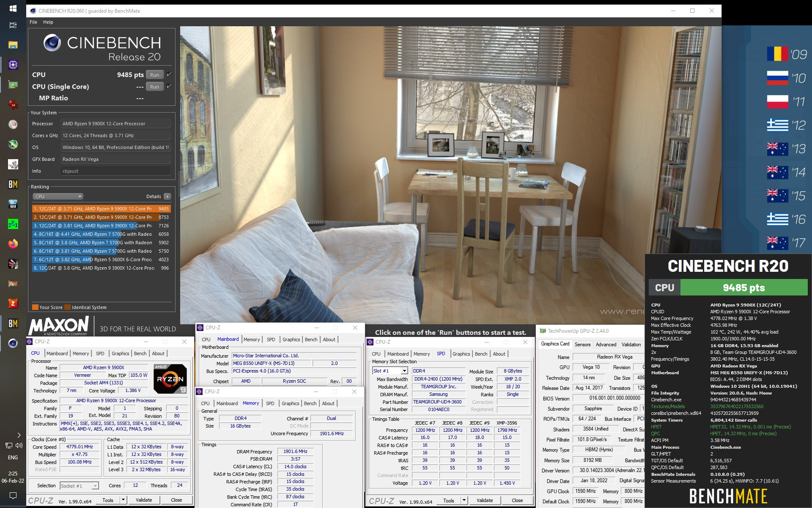Viewport: 812px width, 508px height.
Task: Open Tools dropdown arrow in CPU-Z SPD window
Action: pyautogui.click(x=464, y=500)
